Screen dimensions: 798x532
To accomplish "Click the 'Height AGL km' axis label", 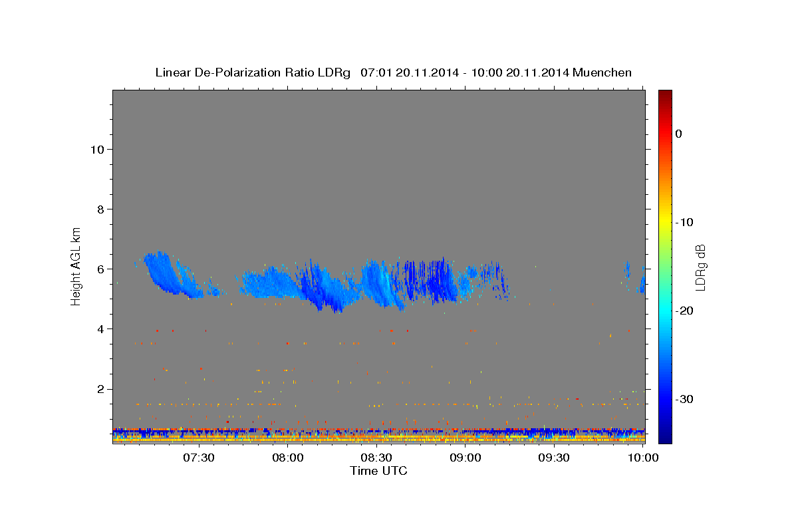I will tap(76, 265).
